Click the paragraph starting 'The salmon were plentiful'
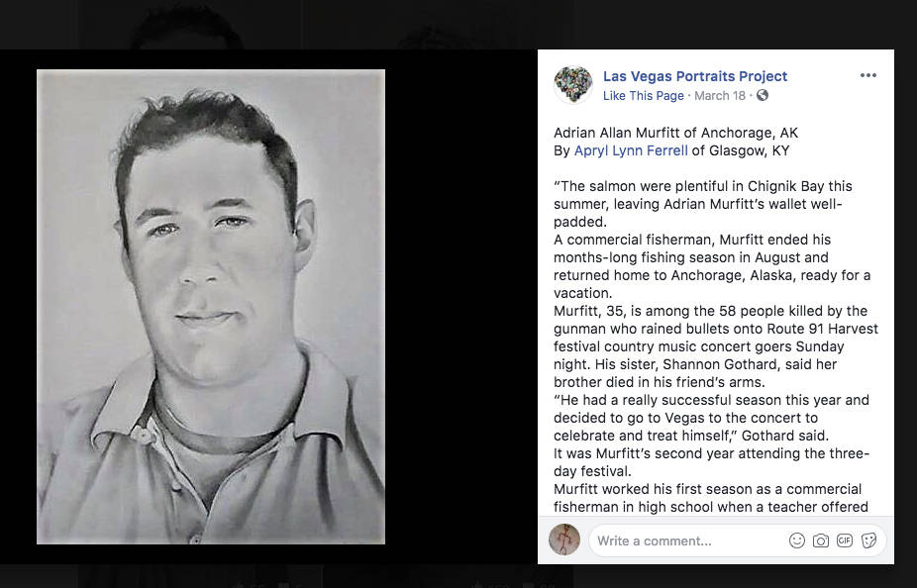The width and height of the screenshot is (917, 588). coord(702,204)
